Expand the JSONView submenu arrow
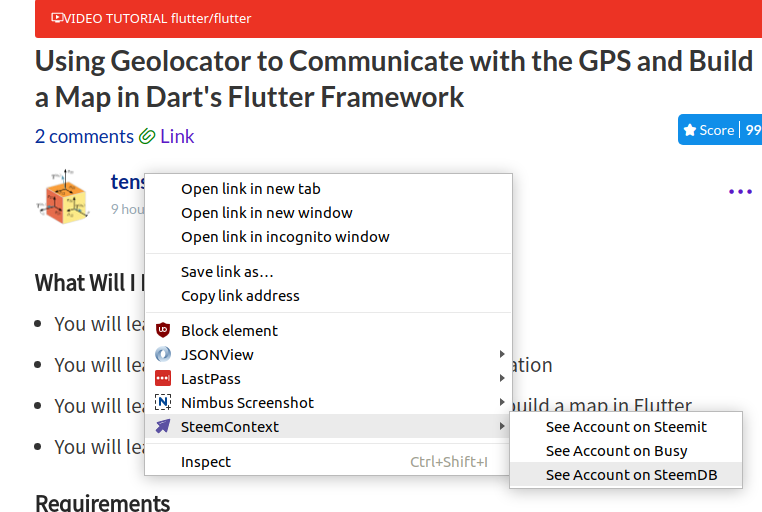 502,354
